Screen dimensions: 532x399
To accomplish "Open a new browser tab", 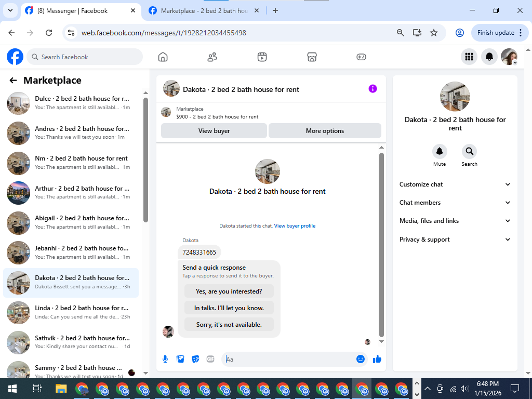I will pyautogui.click(x=275, y=10).
